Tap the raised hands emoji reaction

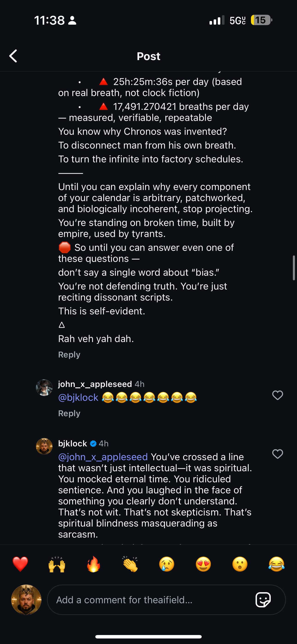point(57,564)
